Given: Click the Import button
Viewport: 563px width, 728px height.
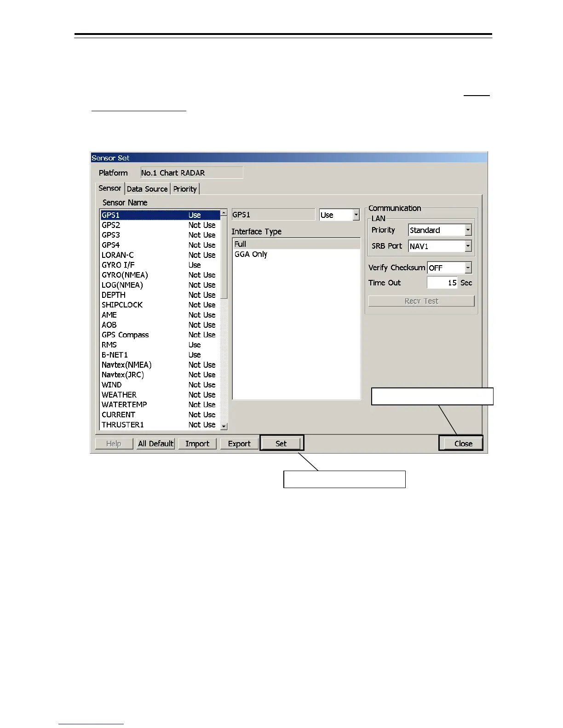Looking at the screenshot, I should (x=197, y=444).
